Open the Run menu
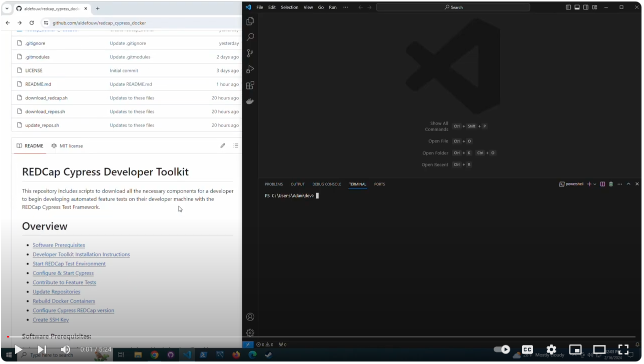Viewport: 644px width, 364px height. (x=333, y=7)
